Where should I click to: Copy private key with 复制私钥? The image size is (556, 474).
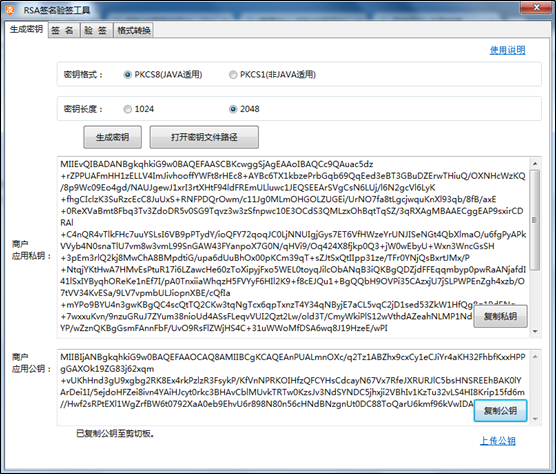pos(500,316)
